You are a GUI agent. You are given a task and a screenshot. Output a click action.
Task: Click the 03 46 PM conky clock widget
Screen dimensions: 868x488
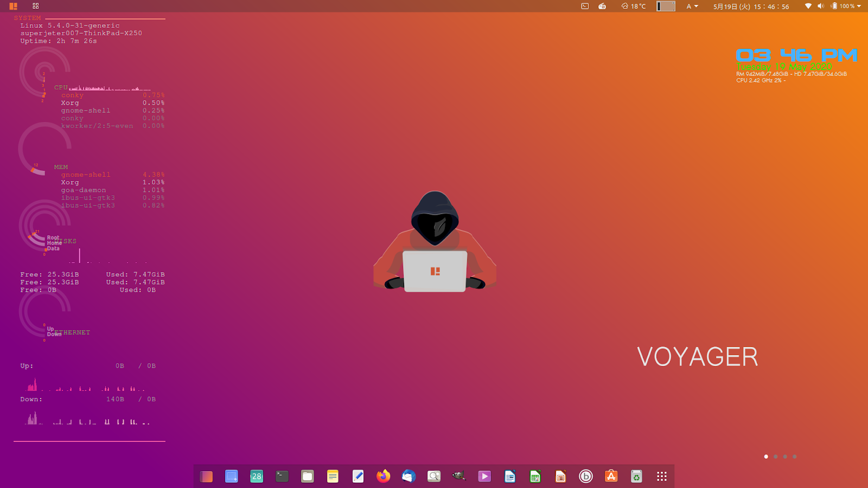(796, 55)
